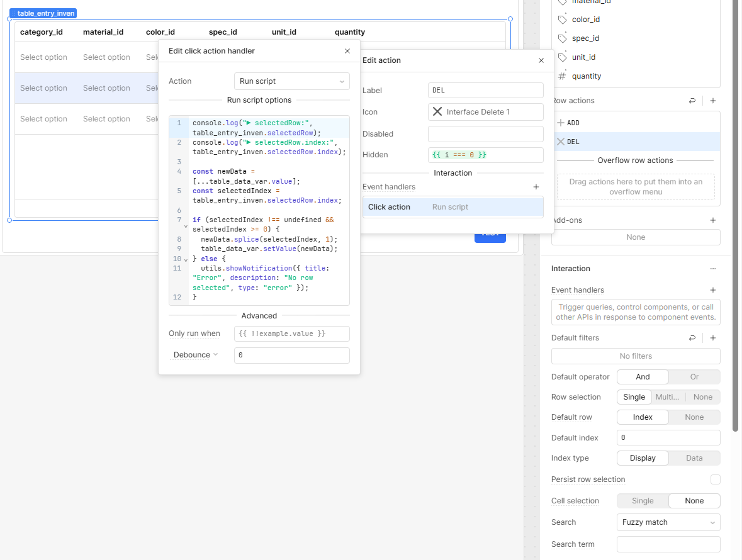Click the category_id column header

coord(41,32)
